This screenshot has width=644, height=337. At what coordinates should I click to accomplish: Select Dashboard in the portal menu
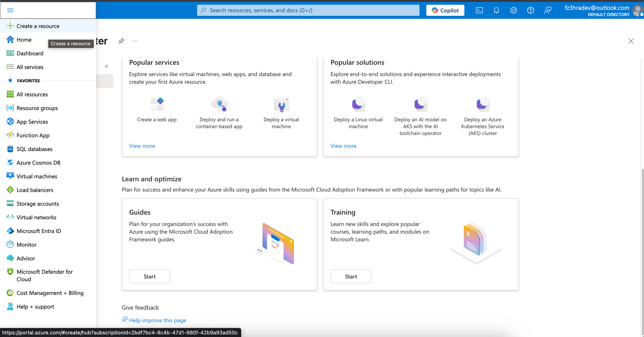pos(48,53)
